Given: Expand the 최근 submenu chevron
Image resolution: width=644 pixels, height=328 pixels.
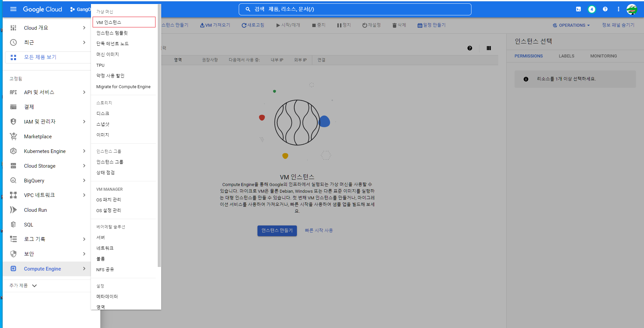Looking at the screenshot, I should click(84, 42).
